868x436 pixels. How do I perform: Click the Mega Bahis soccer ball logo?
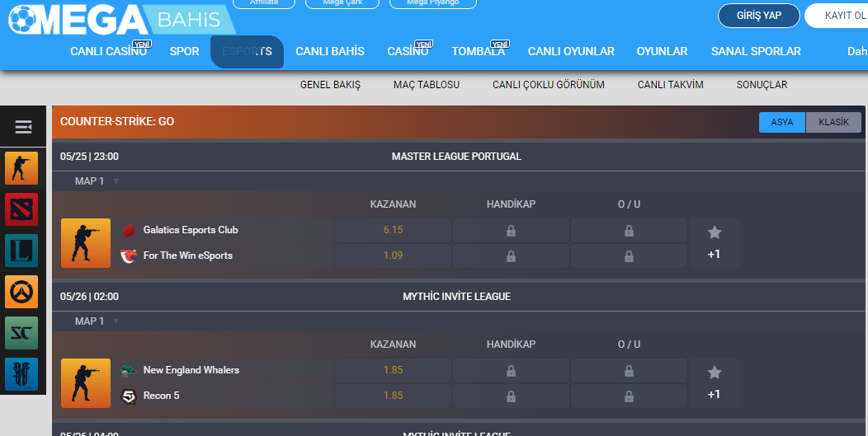point(22,21)
